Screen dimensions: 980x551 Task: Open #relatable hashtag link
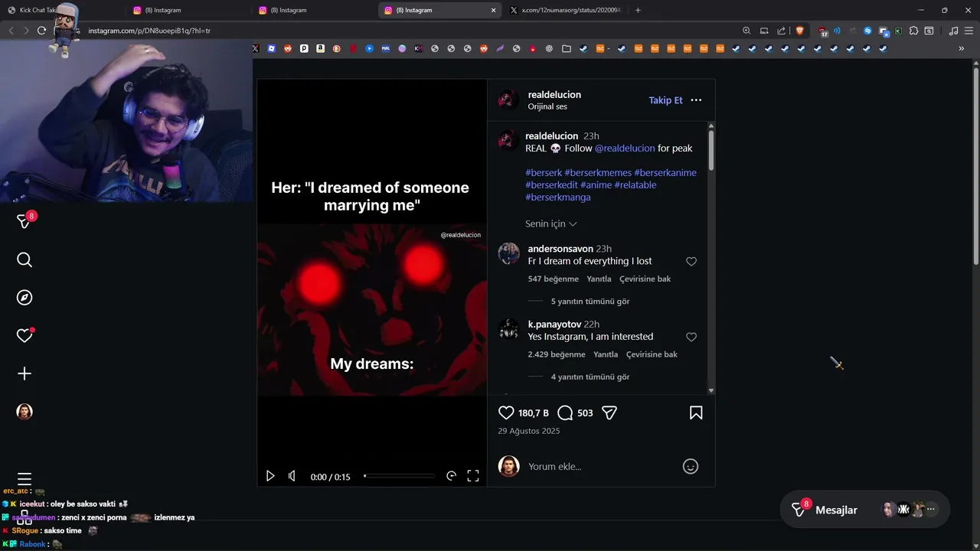tap(635, 185)
